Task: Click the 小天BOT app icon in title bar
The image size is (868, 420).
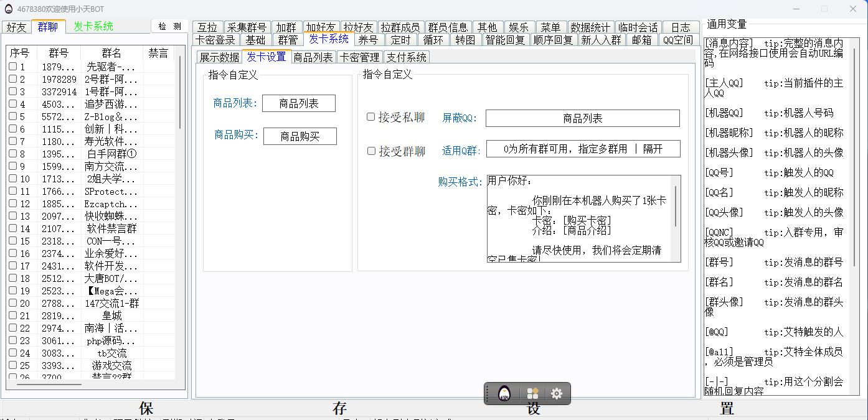Action: (x=9, y=9)
